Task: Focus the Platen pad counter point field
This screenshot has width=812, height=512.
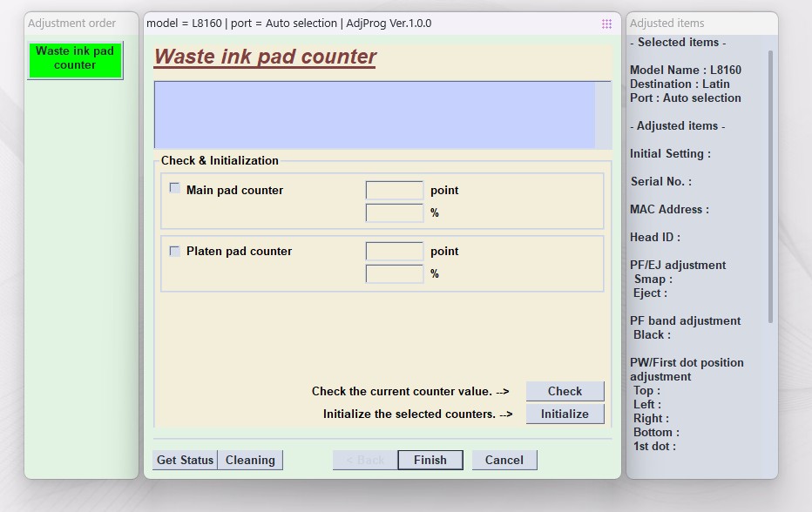Action: [x=394, y=251]
